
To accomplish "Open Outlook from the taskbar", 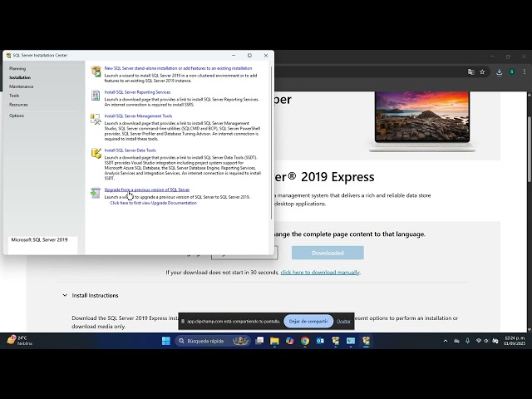I will (x=320, y=341).
